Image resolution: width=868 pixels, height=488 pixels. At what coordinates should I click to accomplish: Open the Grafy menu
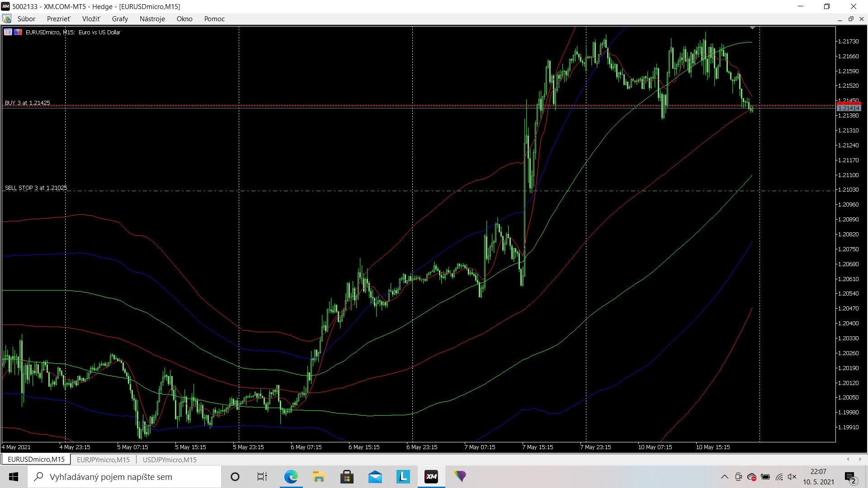(x=120, y=19)
